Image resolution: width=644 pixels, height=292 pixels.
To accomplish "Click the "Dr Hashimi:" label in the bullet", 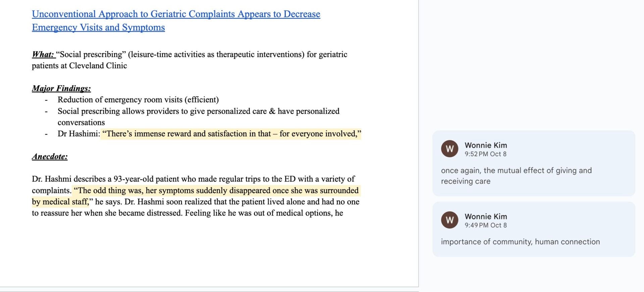I will coord(78,134).
